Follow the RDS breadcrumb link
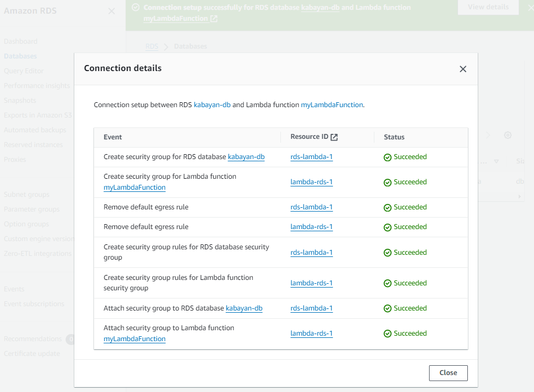The width and height of the screenshot is (534, 392). point(151,46)
